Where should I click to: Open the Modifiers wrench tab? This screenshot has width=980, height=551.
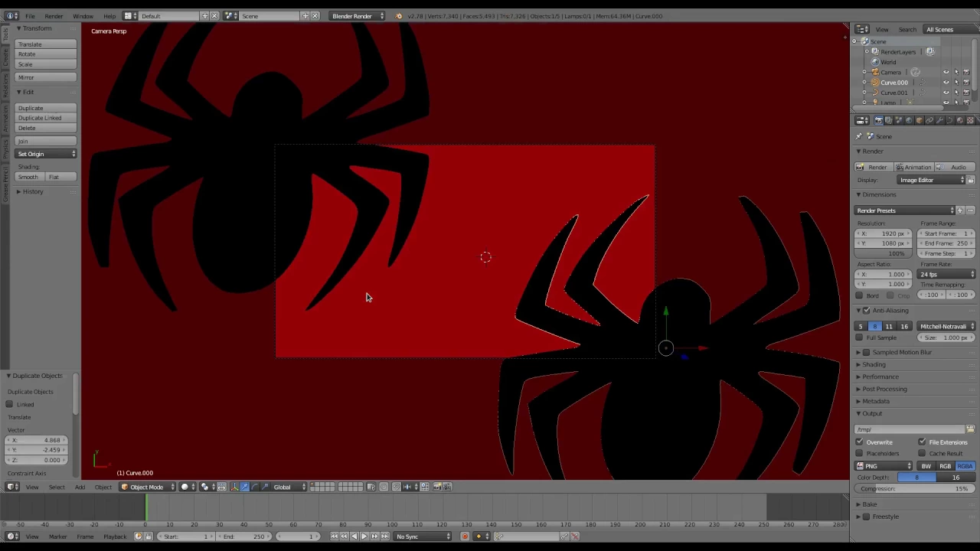coord(939,120)
